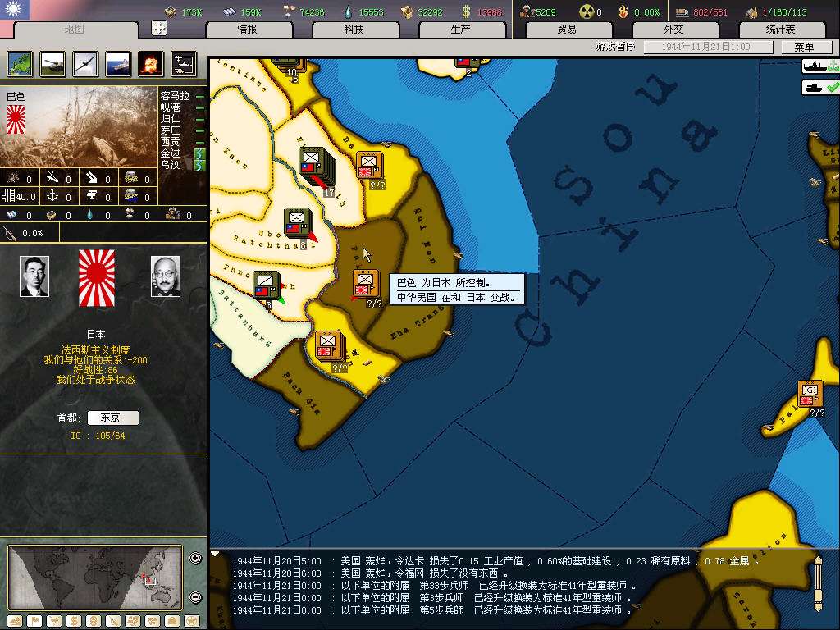Open the 科技 technology tab
The image size is (840, 630).
click(x=354, y=30)
